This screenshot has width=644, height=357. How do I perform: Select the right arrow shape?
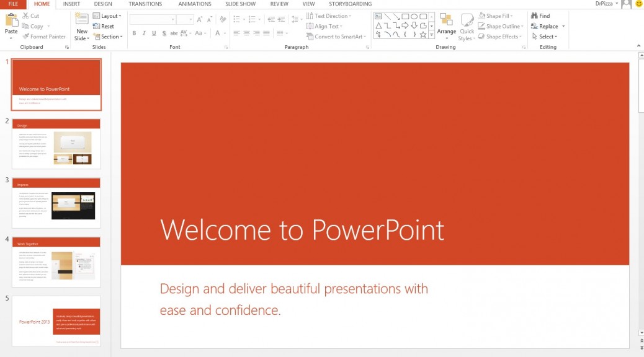point(405,25)
